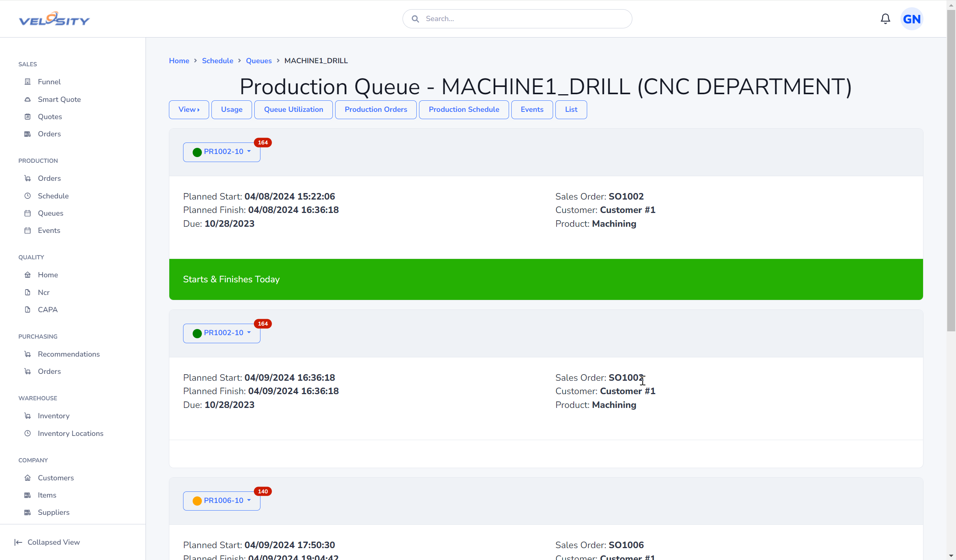Click the Customers house icon

[28, 478]
